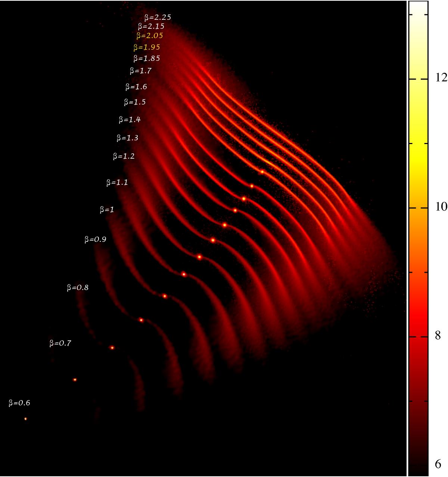Click the β=2.25 label at top
The width and height of the screenshot is (448, 477).
pyautogui.click(x=158, y=17)
